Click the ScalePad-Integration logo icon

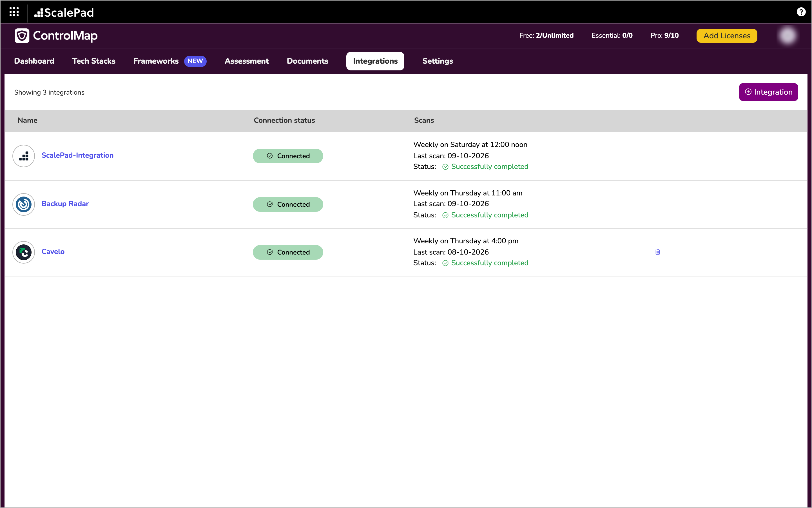(24, 156)
